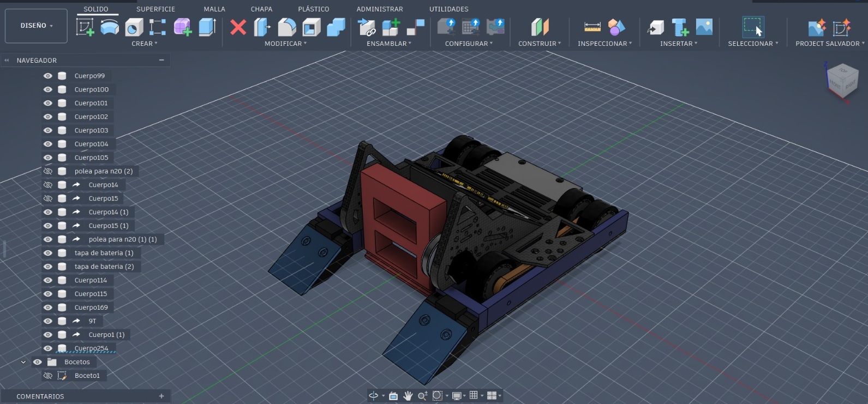Show hidden body polea para n20 (2)
Screen dimensions: 868x404
coord(48,171)
